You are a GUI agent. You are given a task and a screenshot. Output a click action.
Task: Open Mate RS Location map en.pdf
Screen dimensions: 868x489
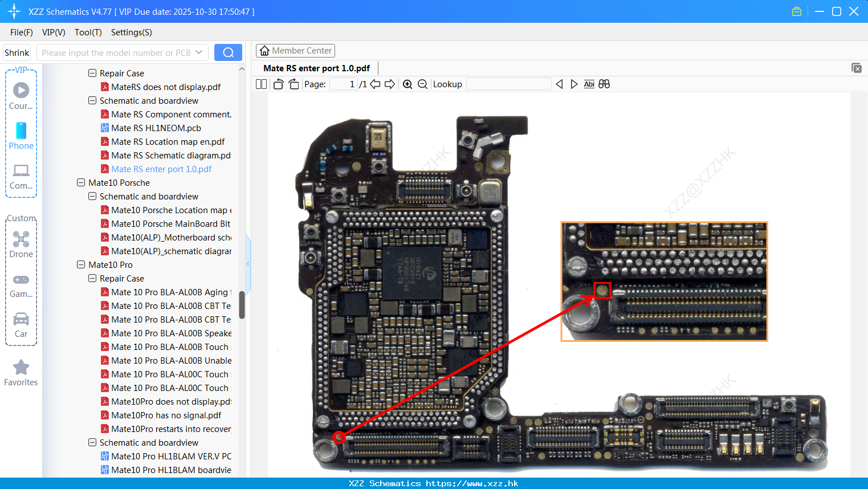pyautogui.click(x=163, y=142)
